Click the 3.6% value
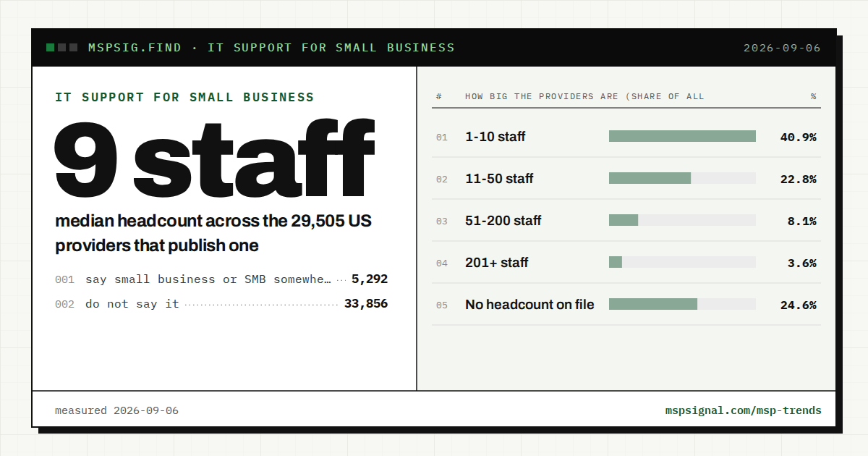The height and width of the screenshot is (456, 868). [802, 263]
